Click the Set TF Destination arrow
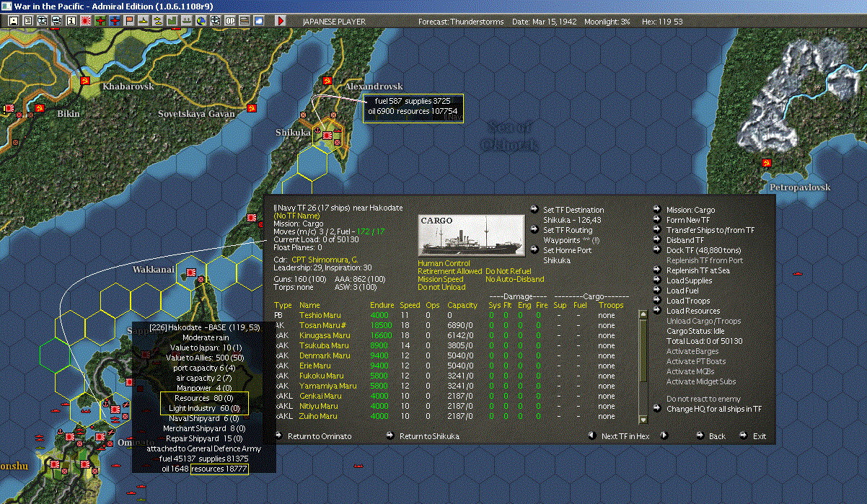Viewport: 867px width, 504px height. click(534, 210)
